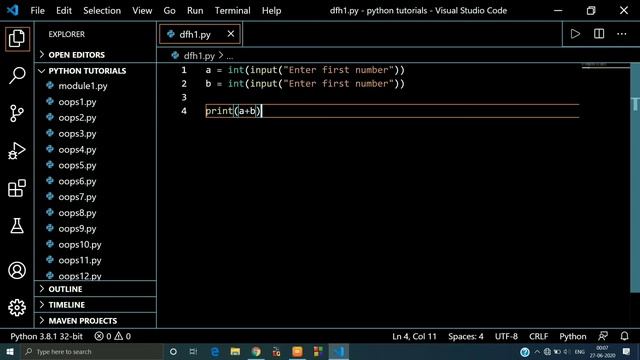Open the Explorer view in activity bar
Screen dimensions: 640x360
(x=17, y=39)
